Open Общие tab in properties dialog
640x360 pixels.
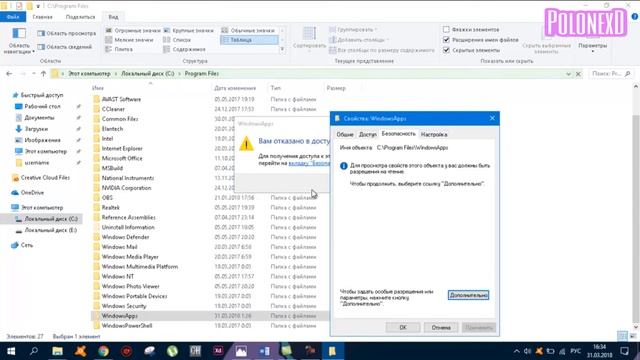click(x=345, y=134)
